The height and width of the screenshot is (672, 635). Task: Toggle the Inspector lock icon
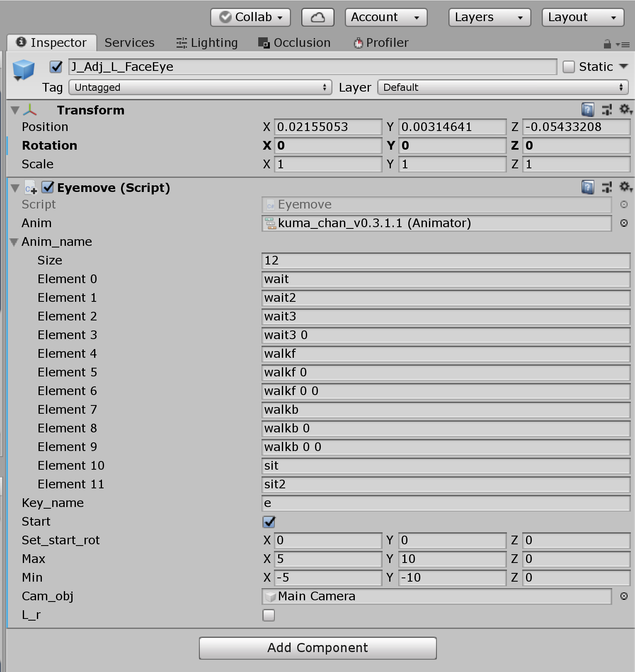tap(607, 44)
